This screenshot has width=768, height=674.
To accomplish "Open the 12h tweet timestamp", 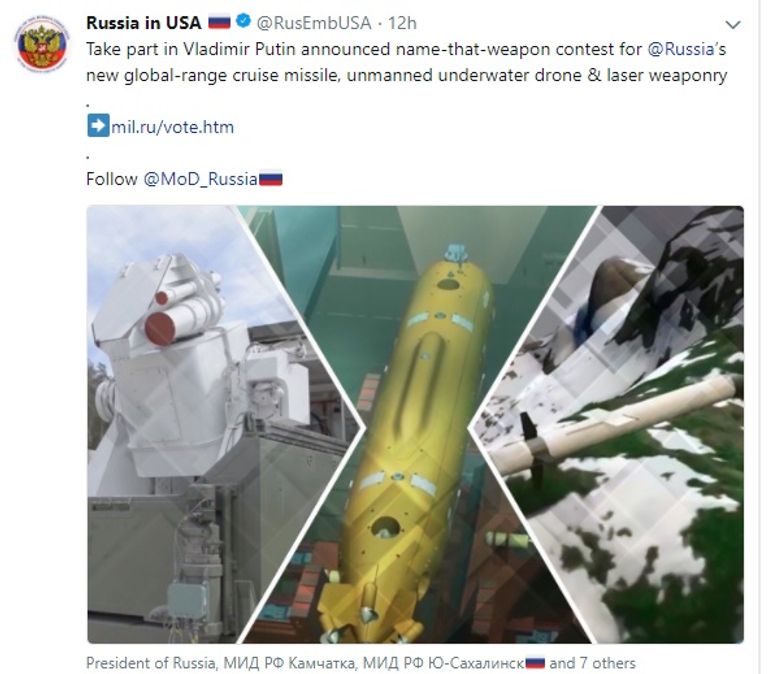I will coord(402,23).
